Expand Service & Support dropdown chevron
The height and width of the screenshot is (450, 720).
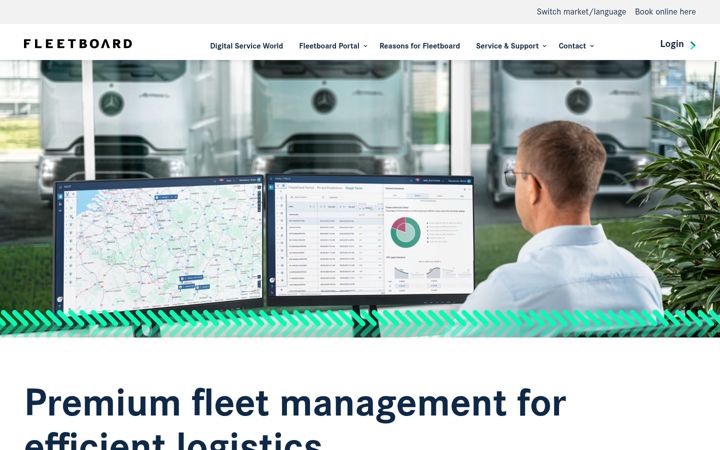pos(545,46)
